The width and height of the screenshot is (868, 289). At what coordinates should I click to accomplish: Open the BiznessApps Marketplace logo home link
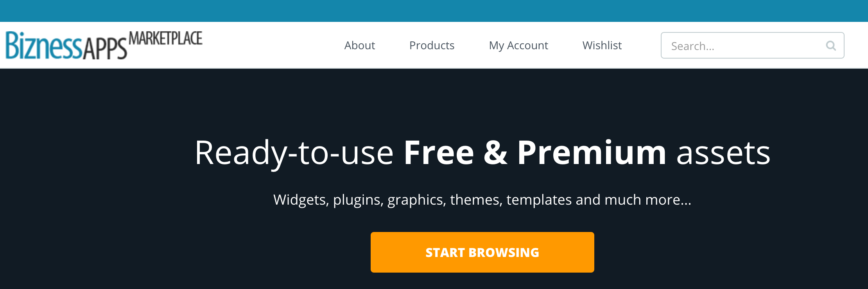point(104,45)
